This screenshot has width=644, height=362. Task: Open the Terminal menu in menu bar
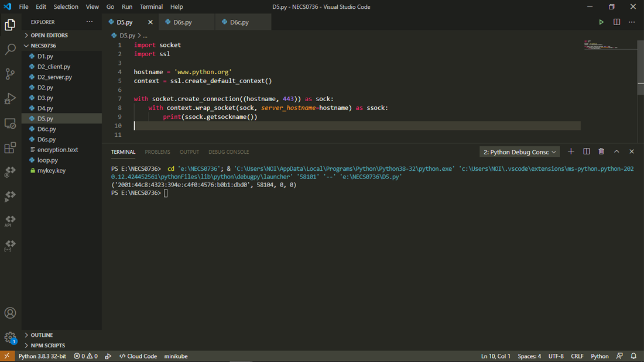tap(151, 7)
